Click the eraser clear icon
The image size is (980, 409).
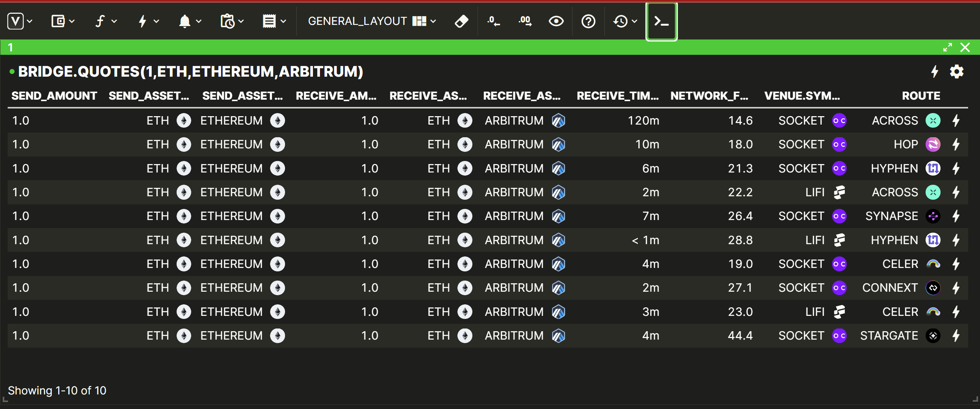(461, 21)
